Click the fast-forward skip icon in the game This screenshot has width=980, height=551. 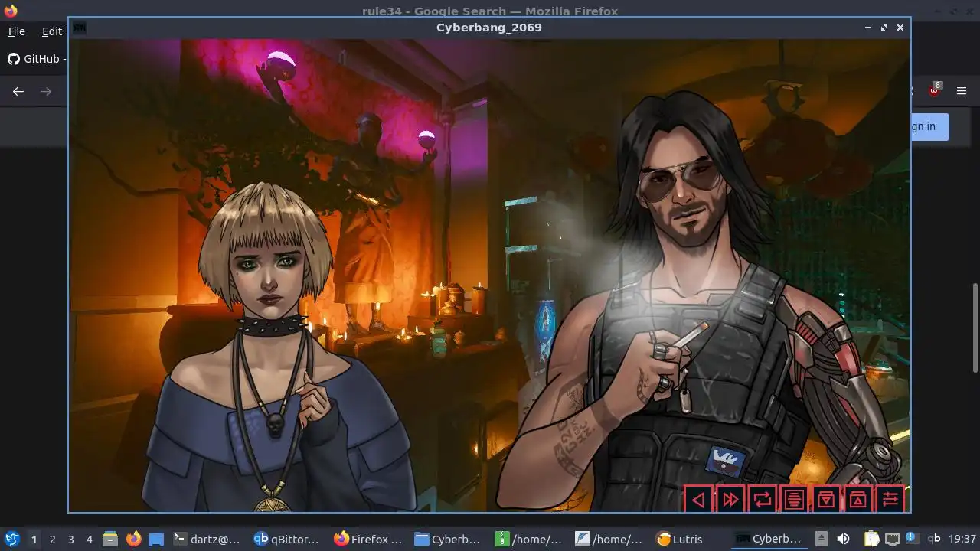730,500
